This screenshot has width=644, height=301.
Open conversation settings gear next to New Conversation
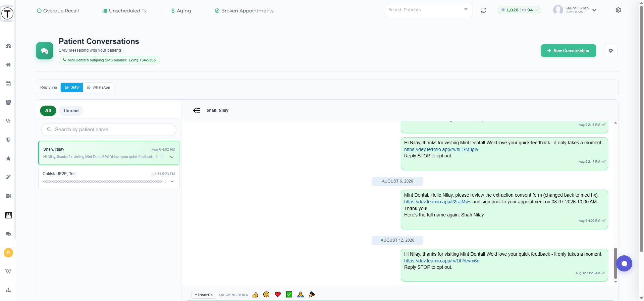611,51
